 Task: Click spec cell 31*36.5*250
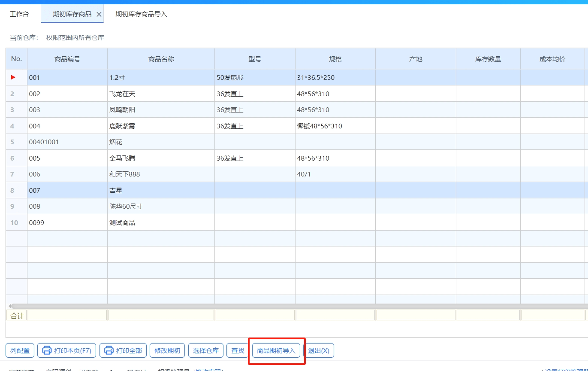[x=335, y=77]
